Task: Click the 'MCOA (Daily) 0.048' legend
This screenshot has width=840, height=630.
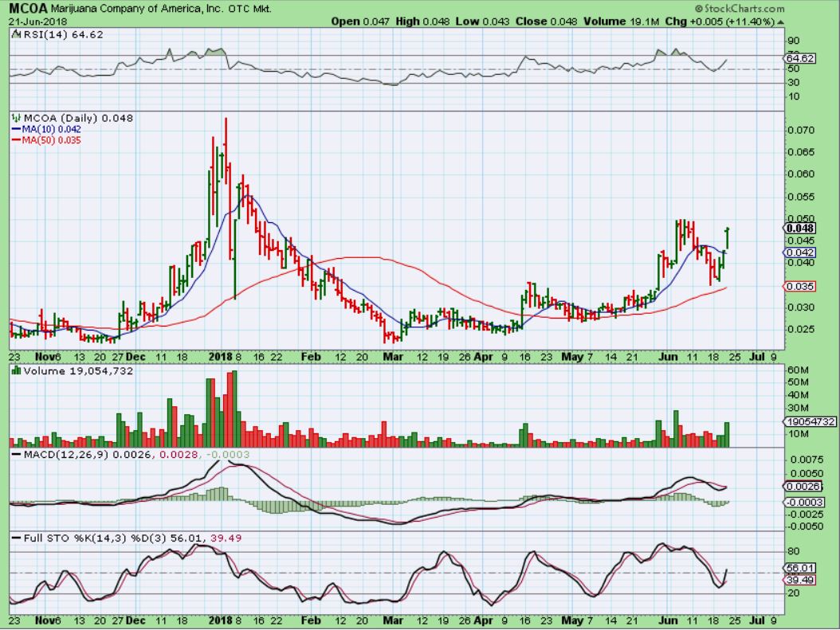Action: (x=78, y=118)
